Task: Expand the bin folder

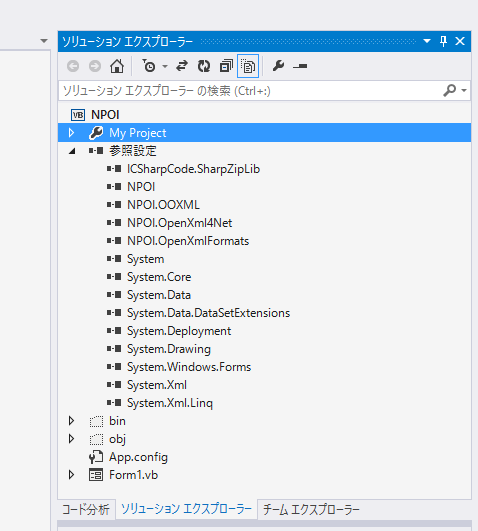Action: click(71, 421)
